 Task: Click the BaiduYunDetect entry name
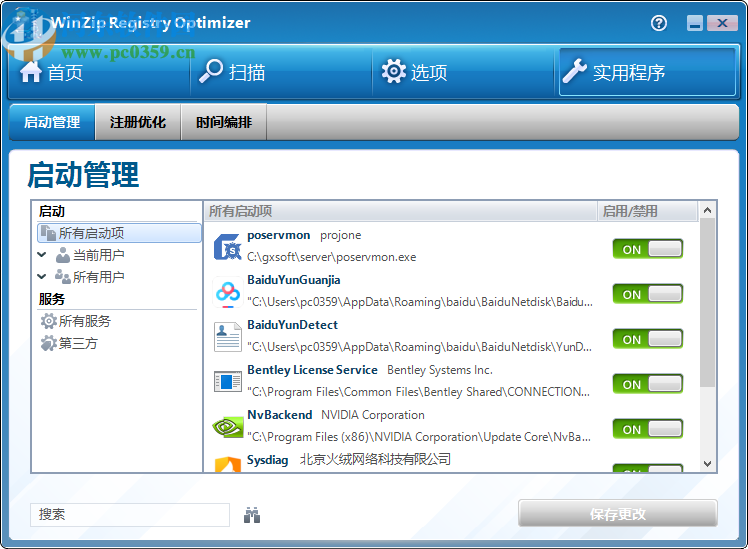(x=292, y=325)
